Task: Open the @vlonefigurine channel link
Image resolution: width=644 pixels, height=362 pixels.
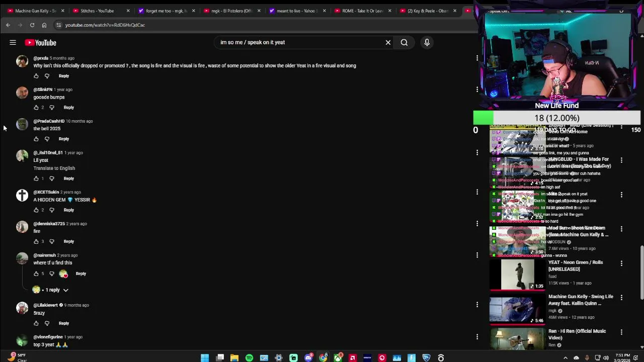Action: pyautogui.click(x=48, y=337)
